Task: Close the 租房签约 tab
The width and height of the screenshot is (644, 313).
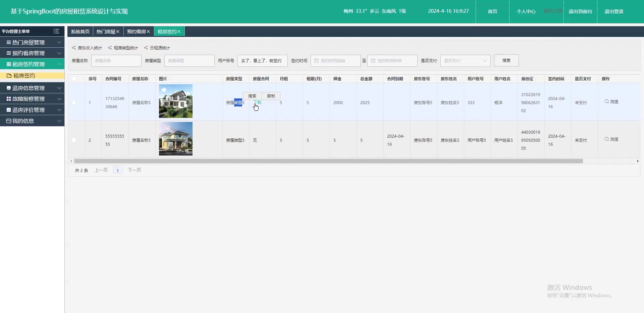Action: point(179,32)
